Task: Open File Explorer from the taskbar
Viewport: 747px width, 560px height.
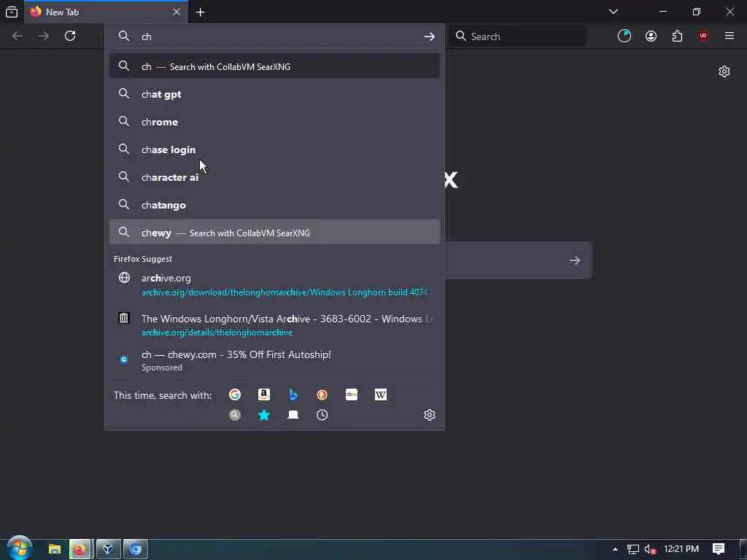Action: (54, 550)
